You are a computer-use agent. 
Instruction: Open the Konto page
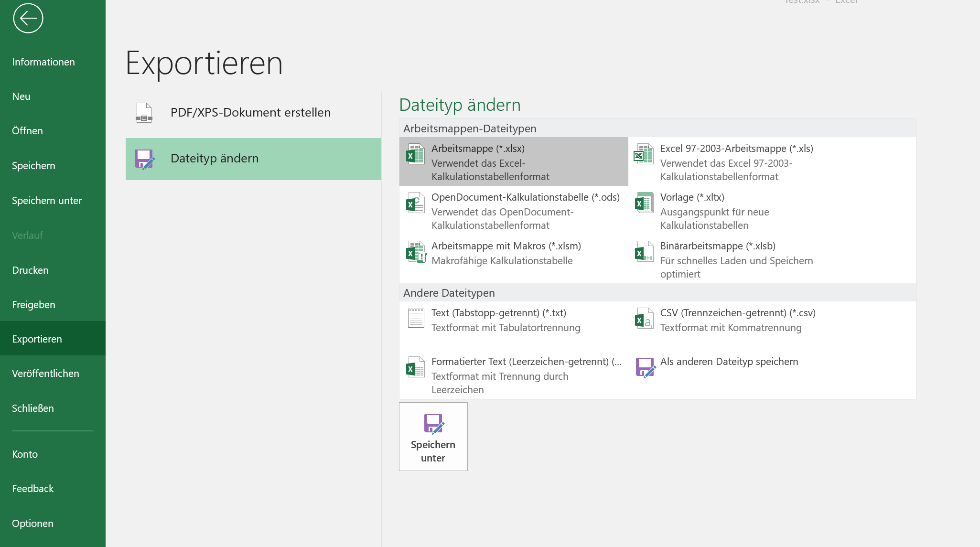click(53, 454)
